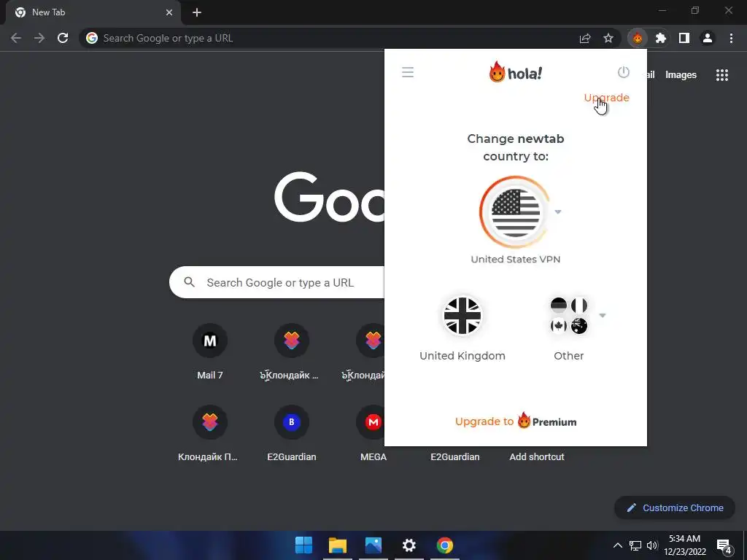
Task: Click the 'Change newtab country to:' text
Action: point(516,147)
